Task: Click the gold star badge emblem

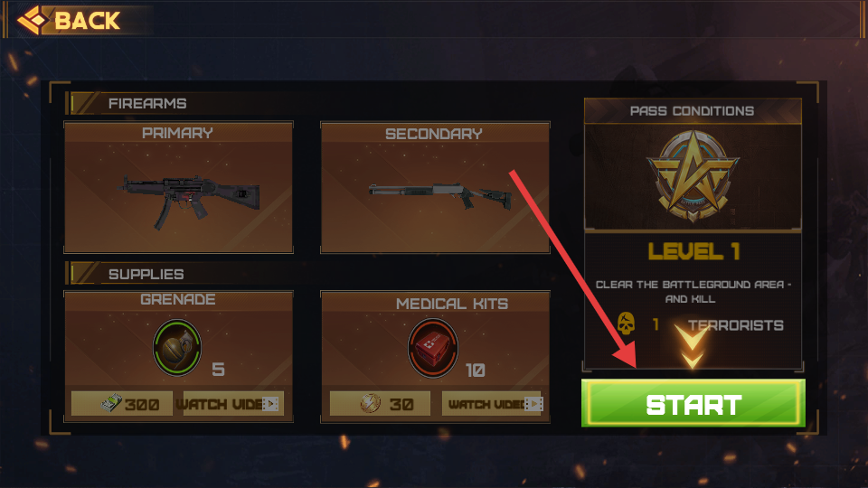Action: [693, 174]
